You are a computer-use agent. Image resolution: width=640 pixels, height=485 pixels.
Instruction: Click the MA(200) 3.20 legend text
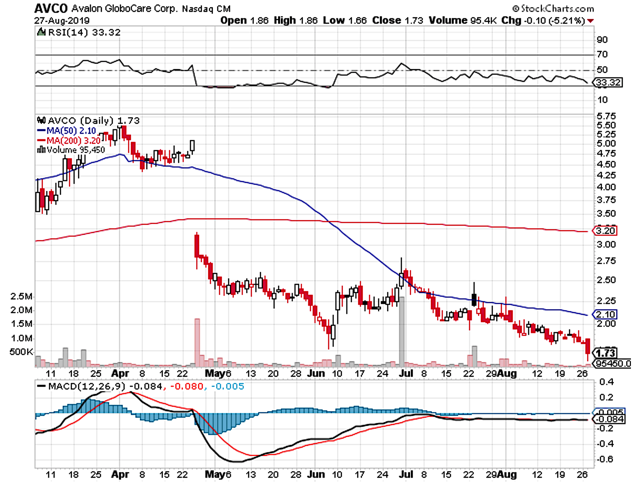tap(73, 140)
